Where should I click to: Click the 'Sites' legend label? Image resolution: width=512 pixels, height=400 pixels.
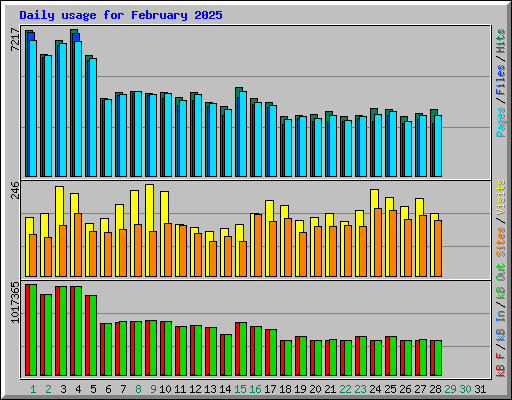coord(501,242)
